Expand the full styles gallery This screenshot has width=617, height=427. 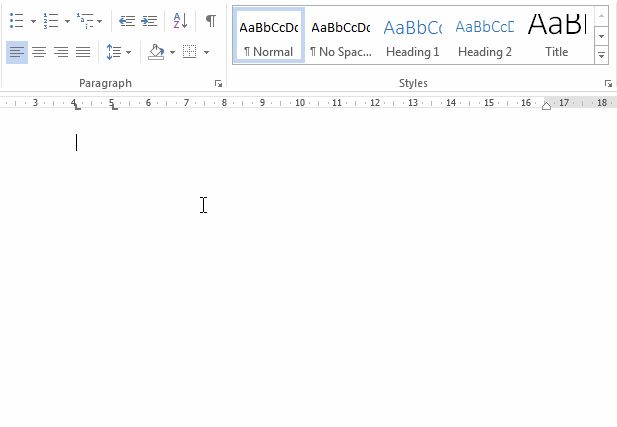pyautogui.click(x=601, y=55)
